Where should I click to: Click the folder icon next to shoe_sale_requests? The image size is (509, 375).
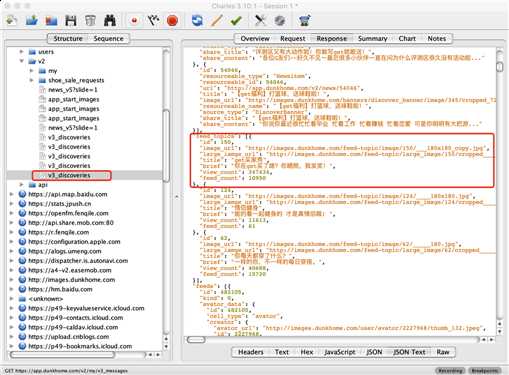(42, 80)
